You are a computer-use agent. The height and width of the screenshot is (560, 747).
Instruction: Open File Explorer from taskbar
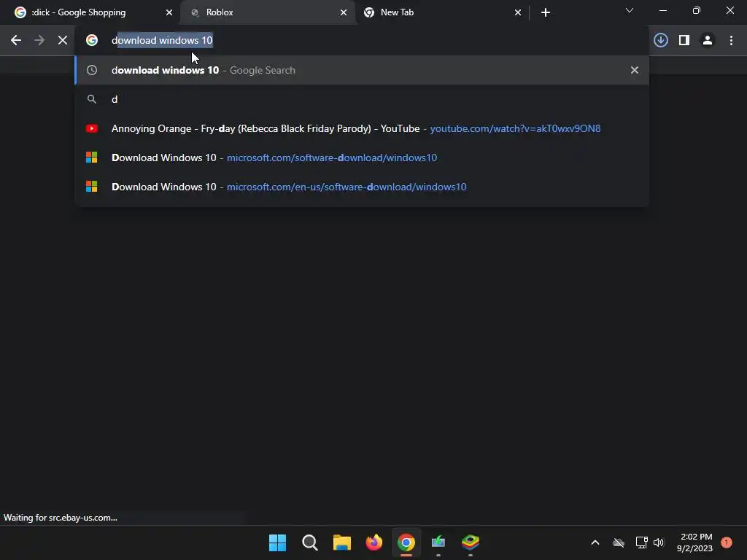click(341, 542)
